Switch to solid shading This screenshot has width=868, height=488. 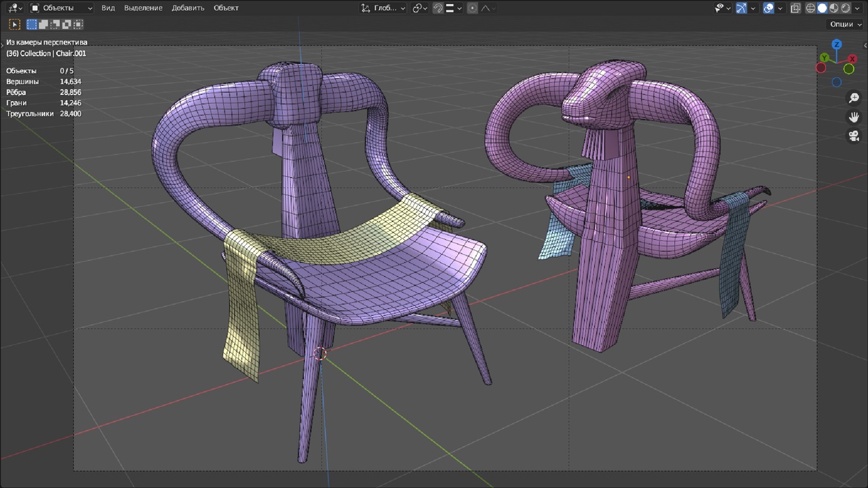click(x=822, y=8)
